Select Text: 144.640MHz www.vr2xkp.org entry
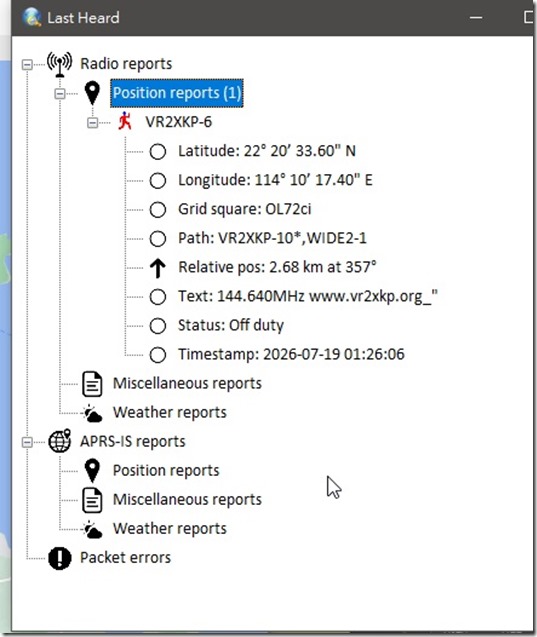This screenshot has width=537, height=637. pyautogui.click(x=308, y=296)
